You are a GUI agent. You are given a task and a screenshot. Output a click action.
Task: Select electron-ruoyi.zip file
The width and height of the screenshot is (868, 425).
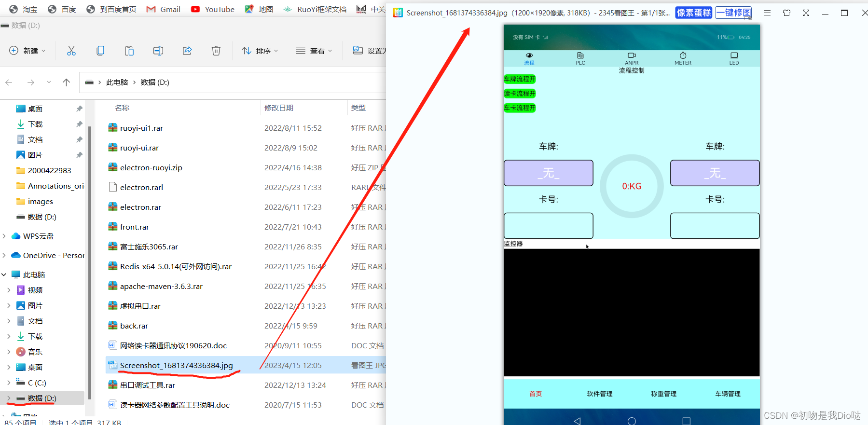151,167
